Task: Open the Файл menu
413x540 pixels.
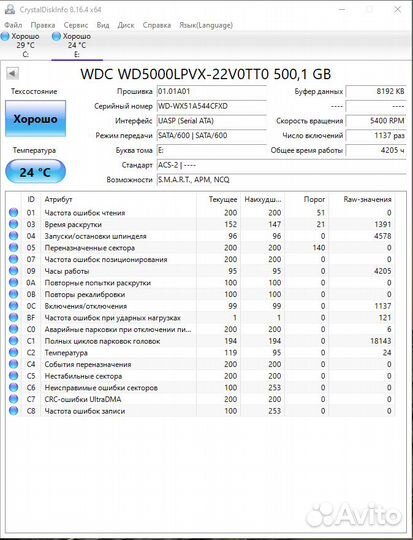Action: (x=13, y=25)
